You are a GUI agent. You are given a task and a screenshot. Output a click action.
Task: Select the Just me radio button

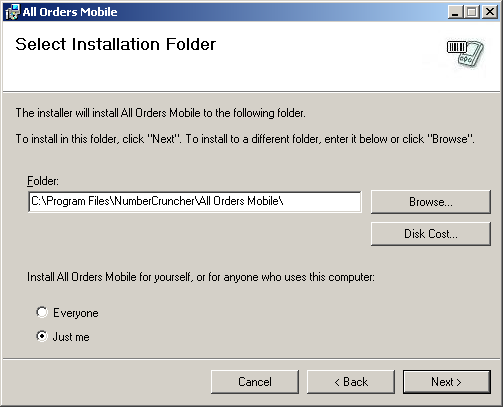42,336
